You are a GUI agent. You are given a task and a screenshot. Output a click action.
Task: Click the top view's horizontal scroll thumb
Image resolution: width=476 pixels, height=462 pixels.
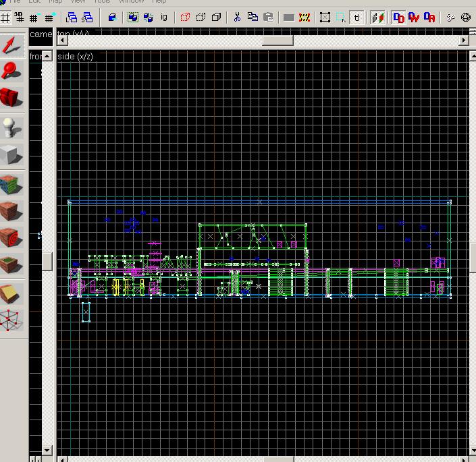[277, 40]
